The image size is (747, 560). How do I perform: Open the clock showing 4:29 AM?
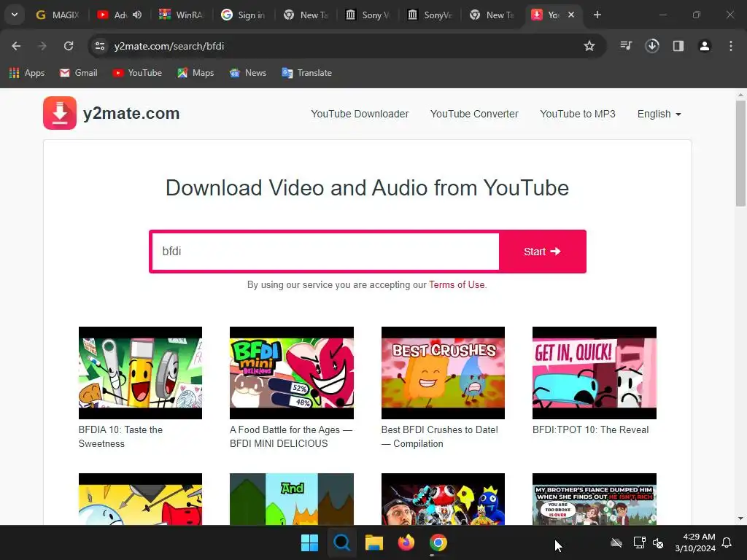[x=695, y=542]
